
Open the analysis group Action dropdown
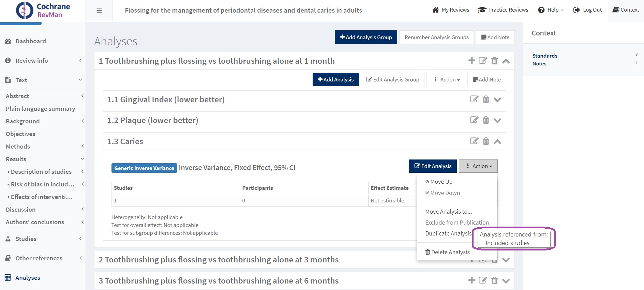coord(446,80)
